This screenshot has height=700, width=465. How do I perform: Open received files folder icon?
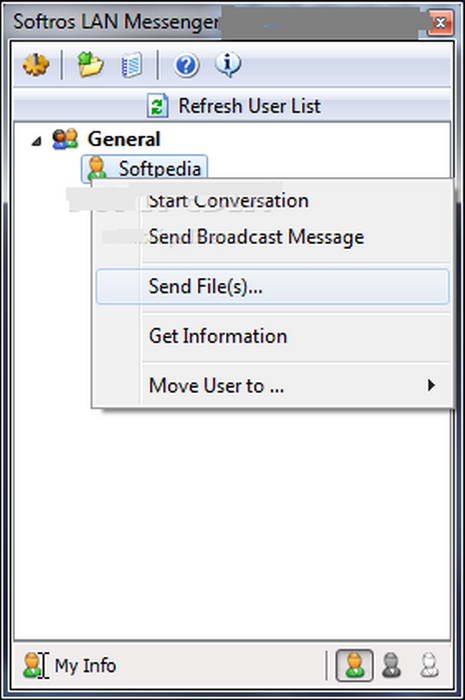point(91,65)
